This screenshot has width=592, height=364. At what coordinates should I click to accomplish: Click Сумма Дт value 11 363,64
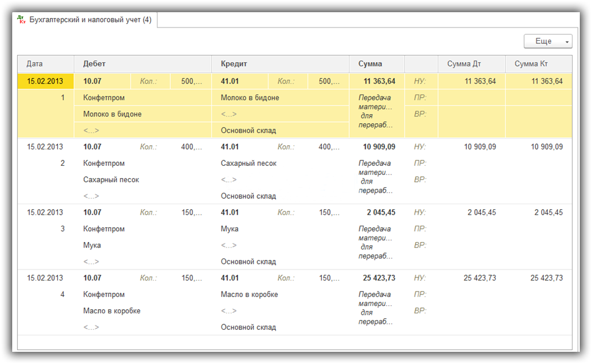pos(480,81)
